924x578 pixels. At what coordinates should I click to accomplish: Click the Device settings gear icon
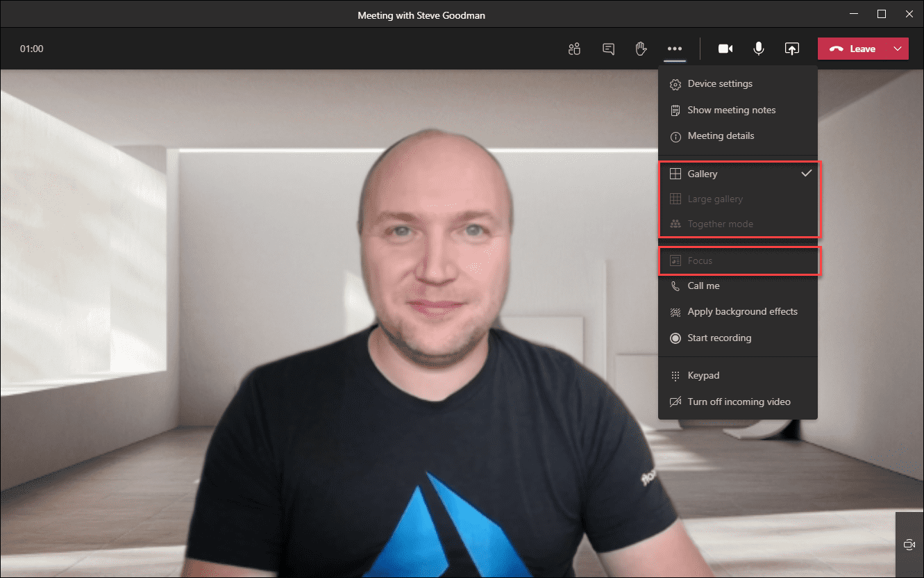tap(675, 84)
